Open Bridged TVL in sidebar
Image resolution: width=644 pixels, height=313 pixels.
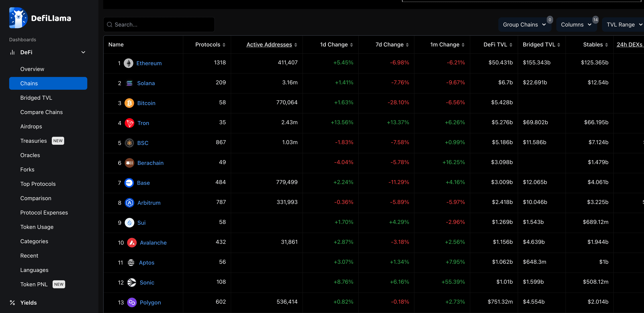[x=36, y=98]
